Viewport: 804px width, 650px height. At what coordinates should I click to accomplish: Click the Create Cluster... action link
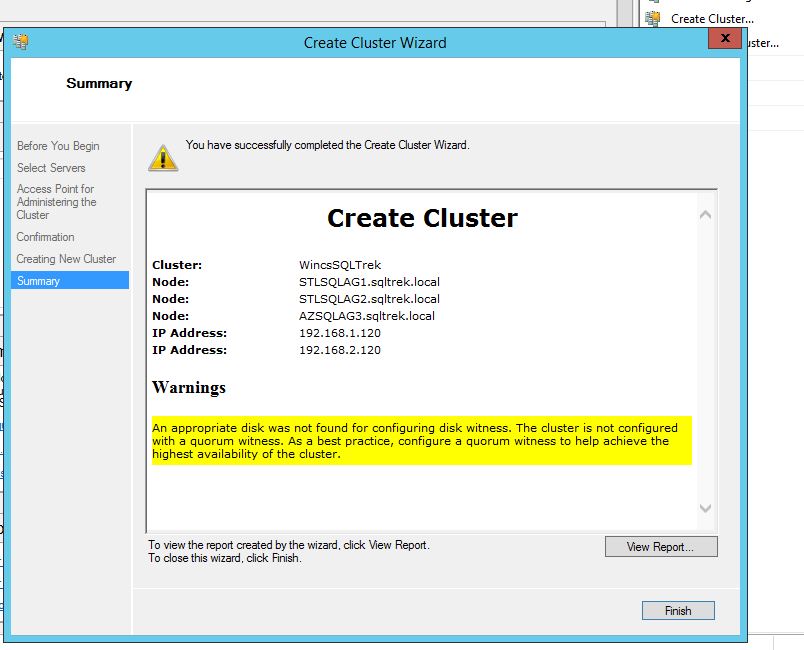(x=712, y=18)
